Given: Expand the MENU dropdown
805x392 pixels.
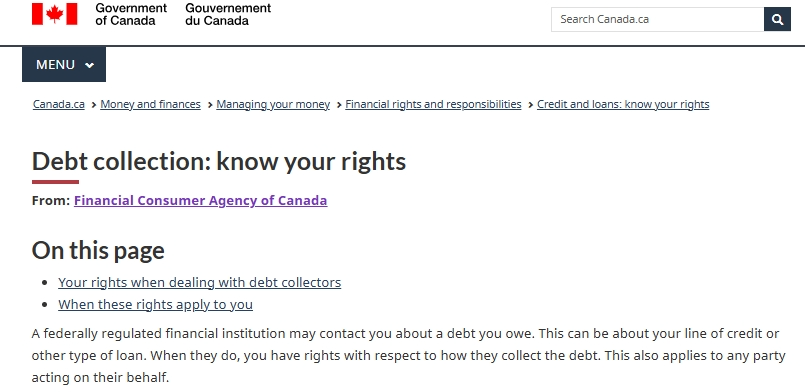Looking at the screenshot, I should click(64, 65).
